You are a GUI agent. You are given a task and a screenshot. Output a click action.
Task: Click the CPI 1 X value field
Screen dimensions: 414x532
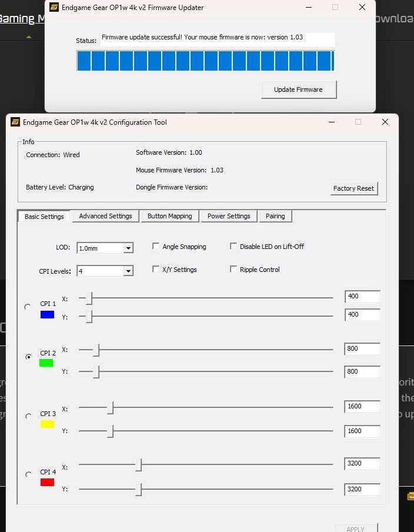pyautogui.click(x=362, y=297)
